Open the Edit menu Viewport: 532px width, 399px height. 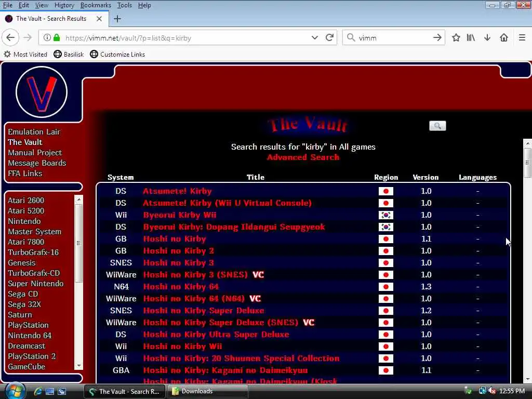24,5
